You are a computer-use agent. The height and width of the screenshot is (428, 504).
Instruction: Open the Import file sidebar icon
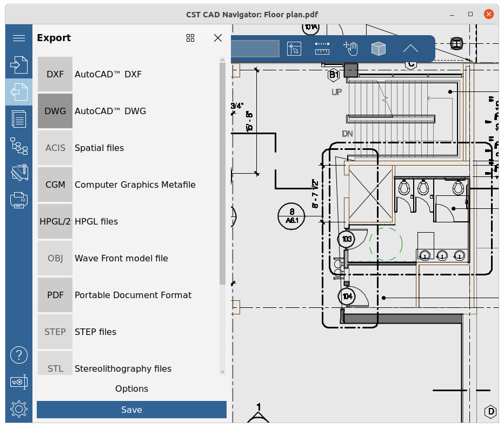point(18,65)
